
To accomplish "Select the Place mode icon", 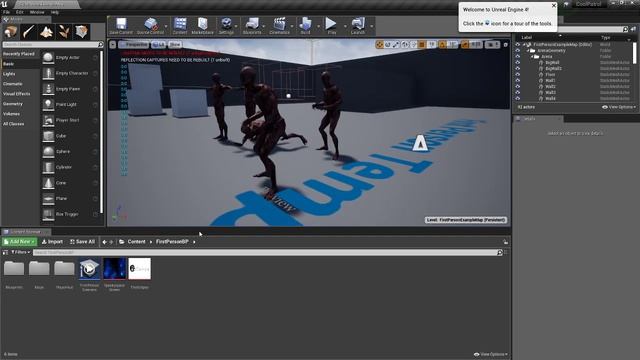I will [x=11, y=31].
